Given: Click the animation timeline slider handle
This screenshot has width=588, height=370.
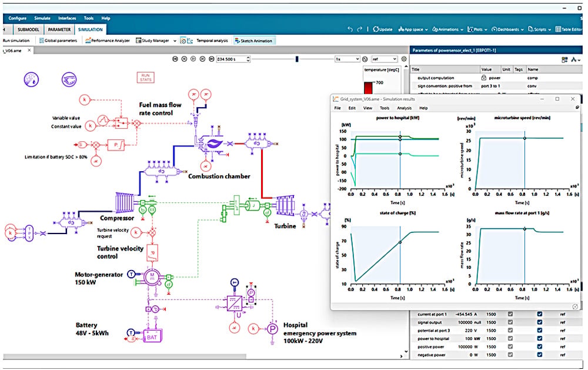Looking at the screenshot, I should click(x=297, y=59).
